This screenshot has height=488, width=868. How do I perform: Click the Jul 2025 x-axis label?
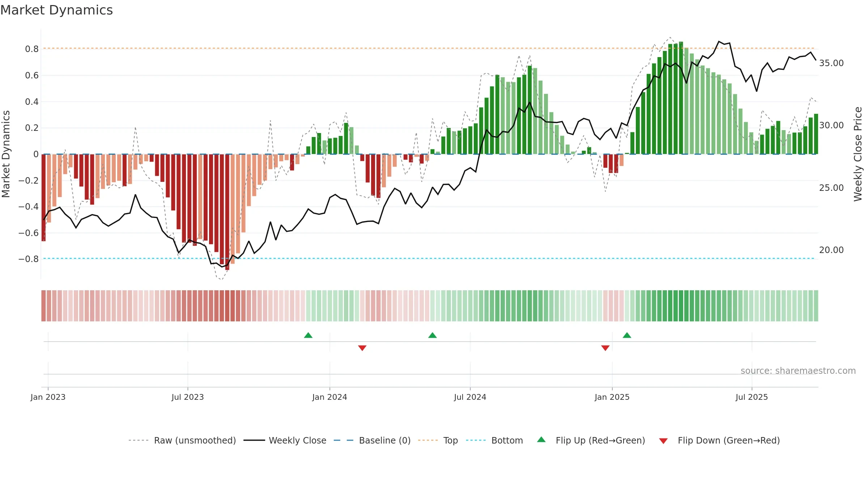coord(752,397)
